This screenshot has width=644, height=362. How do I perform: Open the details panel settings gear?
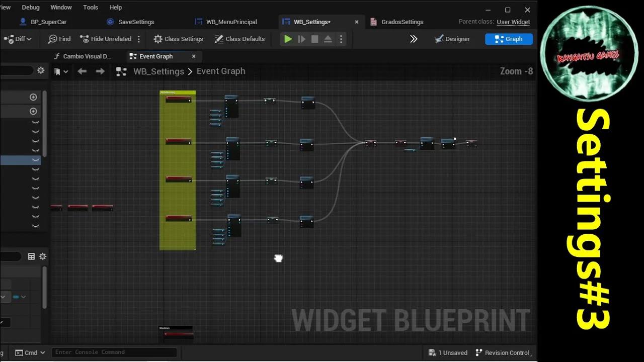click(43, 256)
